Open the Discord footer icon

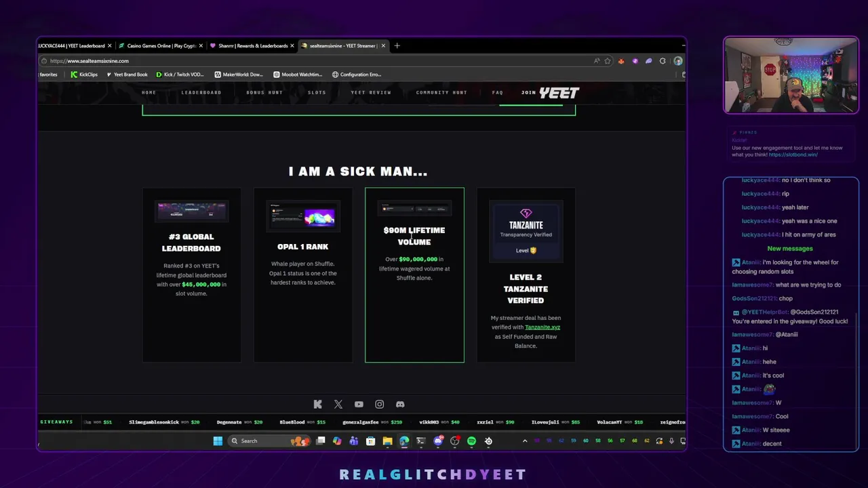400,404
